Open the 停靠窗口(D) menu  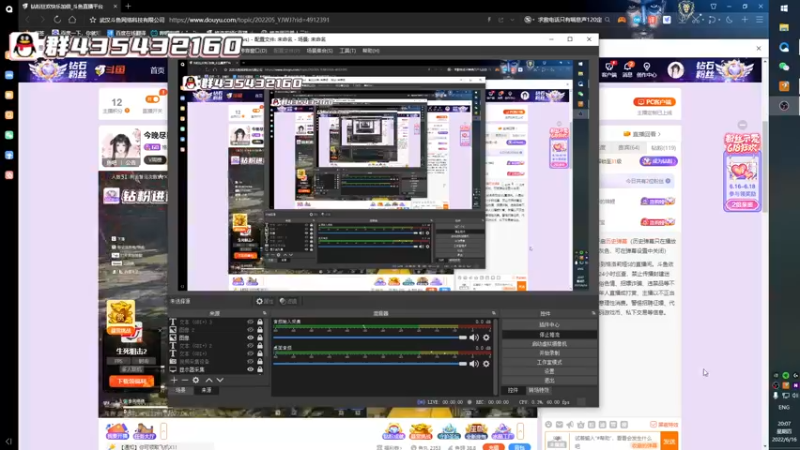pos(253,51)
